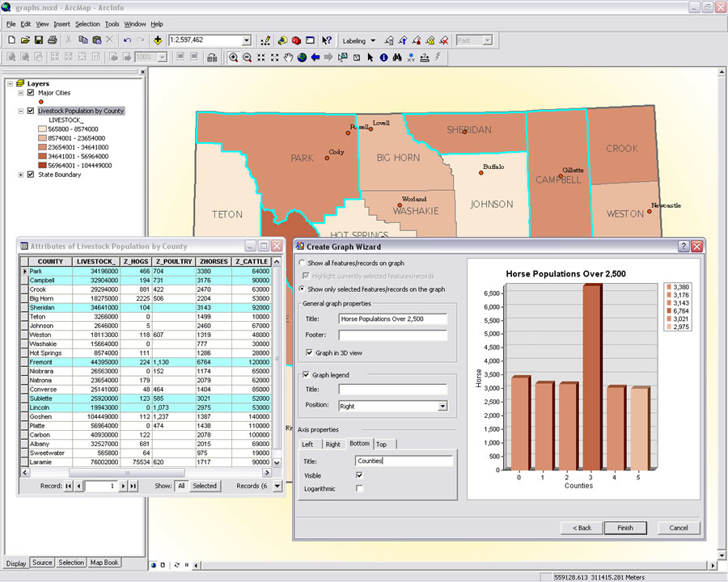Open ArcToolbox with the red toolbox icon
The width and height of the screenshot is (728, 582).
point(296,40)
